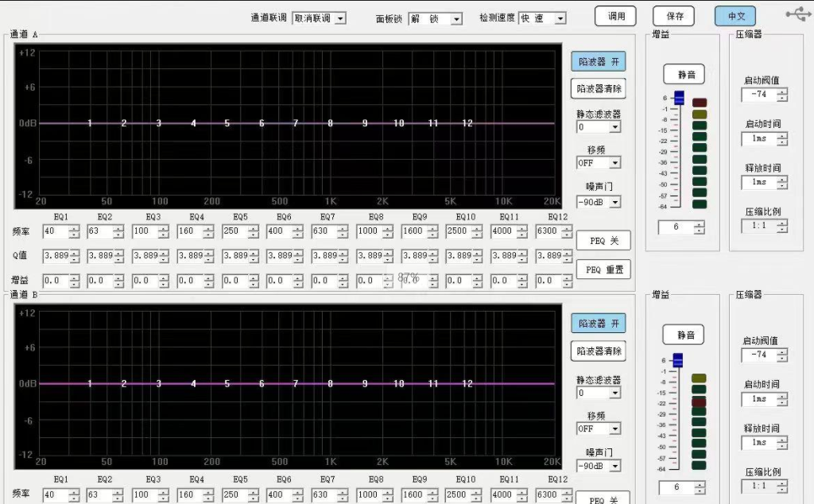Click Channel A EQ1 frequency field
The image size is (814, 504).
(x=56, y=231)
